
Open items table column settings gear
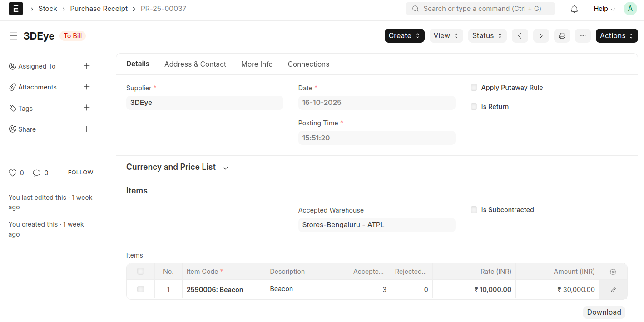(613, 272)
